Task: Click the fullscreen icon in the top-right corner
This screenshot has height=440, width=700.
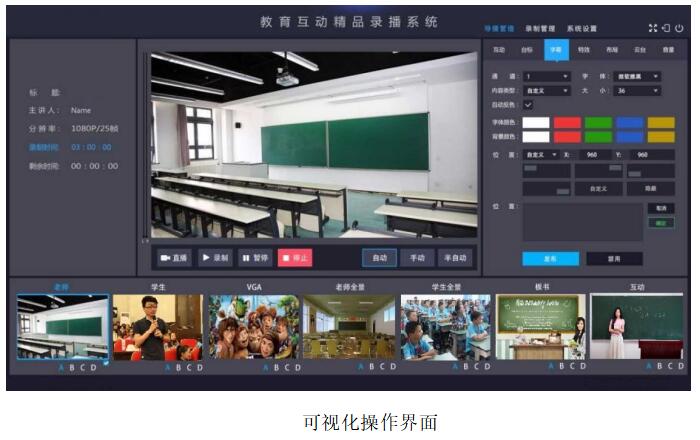Action: (x=653, y=28)
